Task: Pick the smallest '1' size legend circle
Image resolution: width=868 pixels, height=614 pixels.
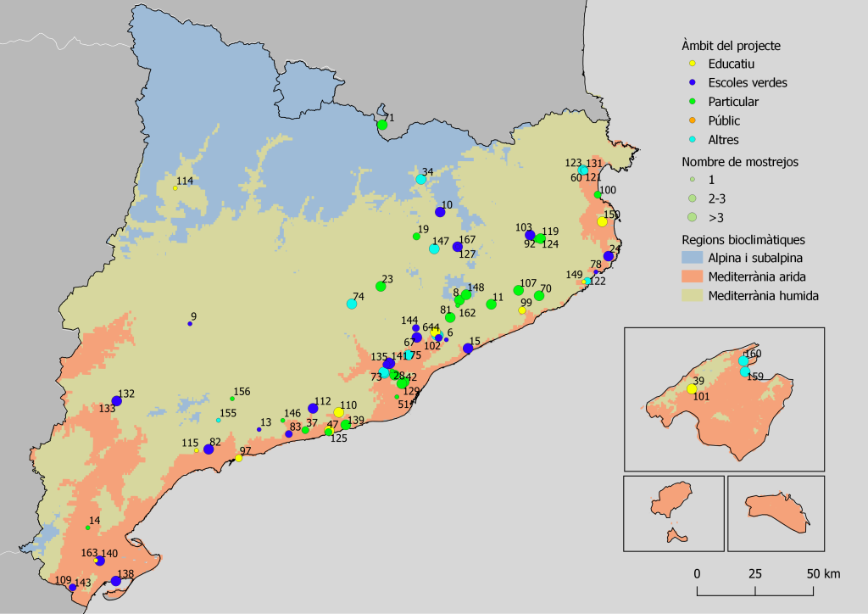Action: (x=693, y=180)
